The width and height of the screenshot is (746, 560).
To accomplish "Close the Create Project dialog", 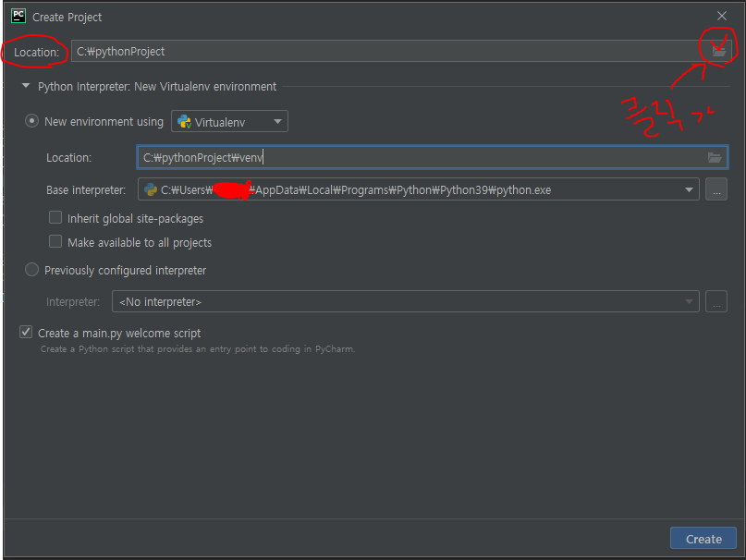I will point(721,16).
